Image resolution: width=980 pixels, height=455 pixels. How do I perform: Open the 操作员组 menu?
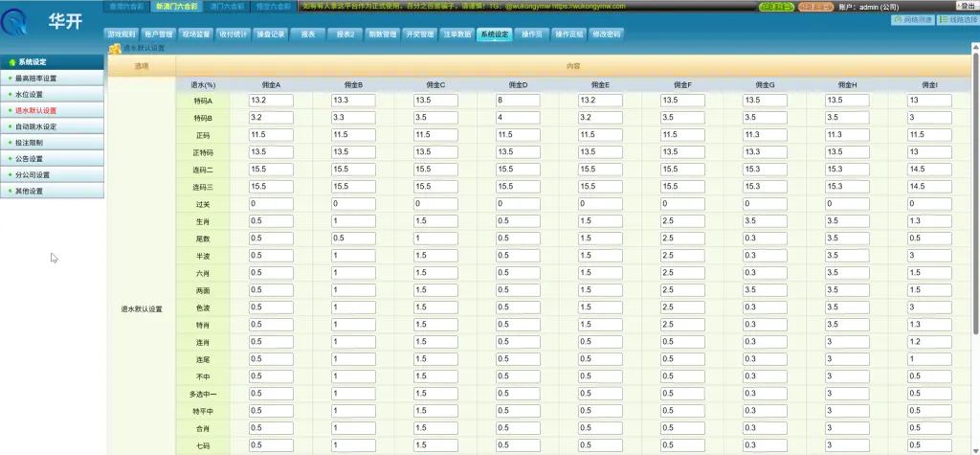[568, 34]
